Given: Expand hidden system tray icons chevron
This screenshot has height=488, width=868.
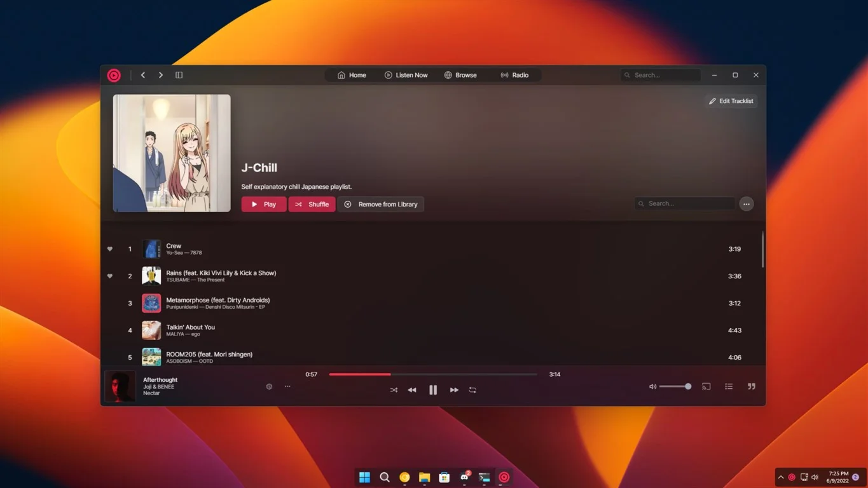Looking at the screenshot, I should click(x=781, y=477).
